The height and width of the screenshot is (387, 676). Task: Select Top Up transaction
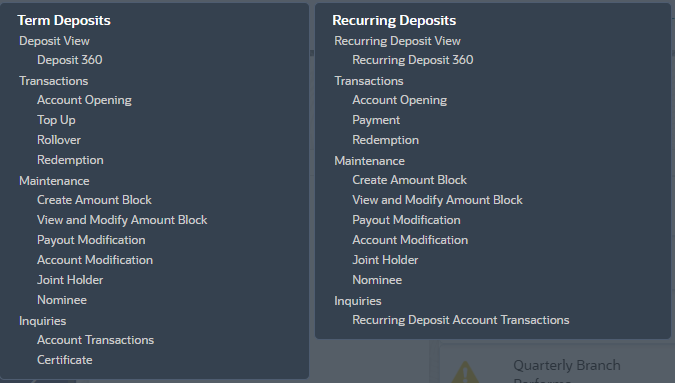pyautogui.click(x=56, y=120)
